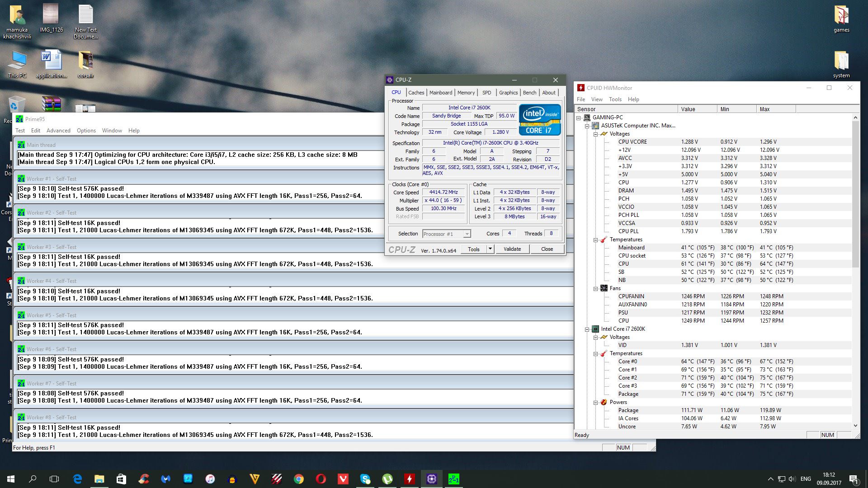
Task: Open Options menu in Prime95
Action: point(86,131)
